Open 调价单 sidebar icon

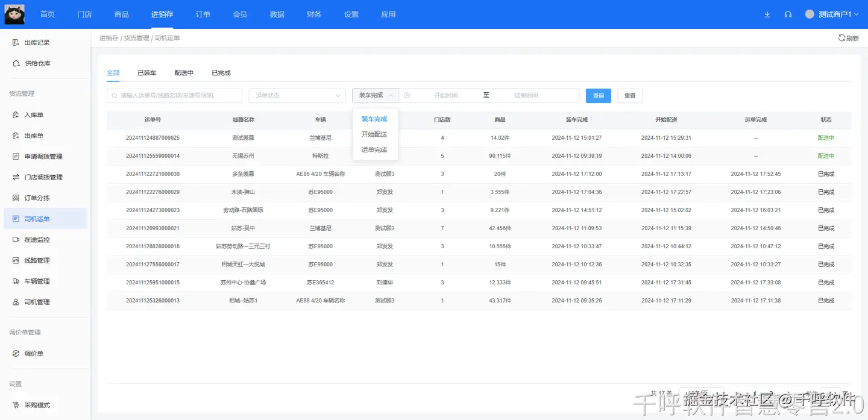pyautogui.click(x=16, y=354)
